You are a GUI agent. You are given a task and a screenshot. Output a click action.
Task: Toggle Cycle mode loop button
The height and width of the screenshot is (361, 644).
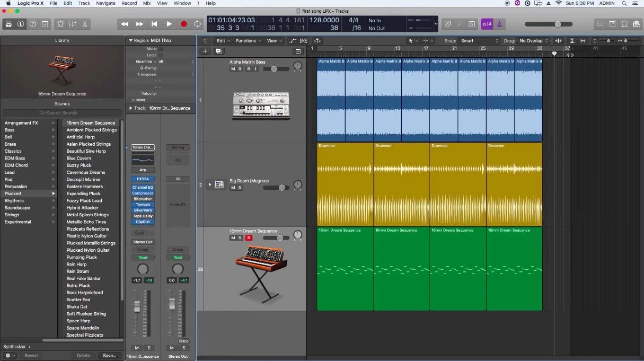198,24
